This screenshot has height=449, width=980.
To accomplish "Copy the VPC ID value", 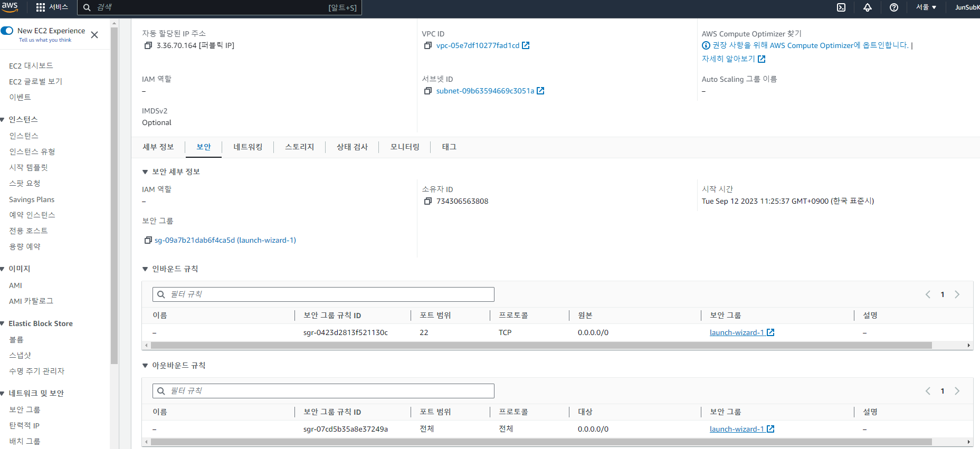I will point(428,46).
